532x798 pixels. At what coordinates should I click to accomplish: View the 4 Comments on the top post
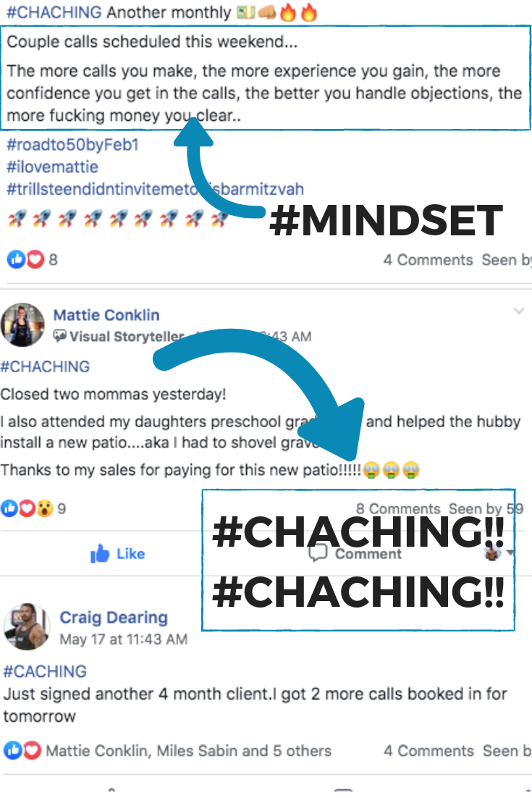coord(428,259)
